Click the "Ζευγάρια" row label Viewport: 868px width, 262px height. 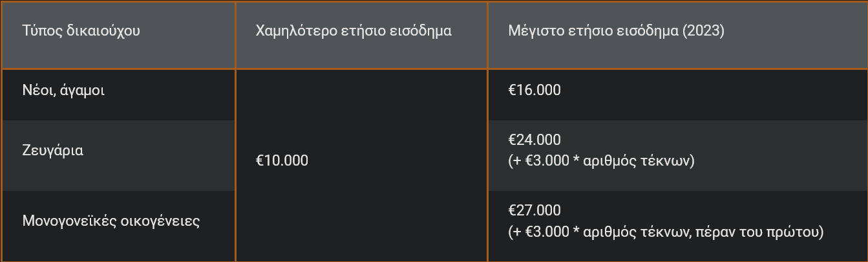53,151
